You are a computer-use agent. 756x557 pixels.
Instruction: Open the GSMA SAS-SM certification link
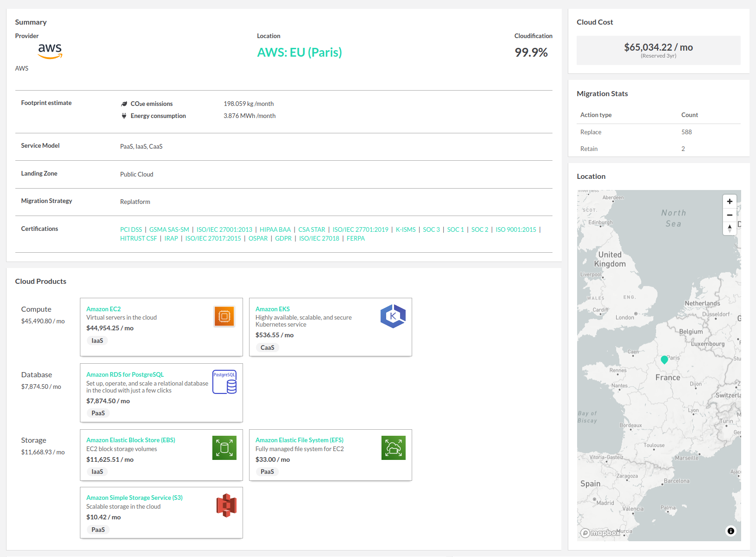click(x=169, y=229)
